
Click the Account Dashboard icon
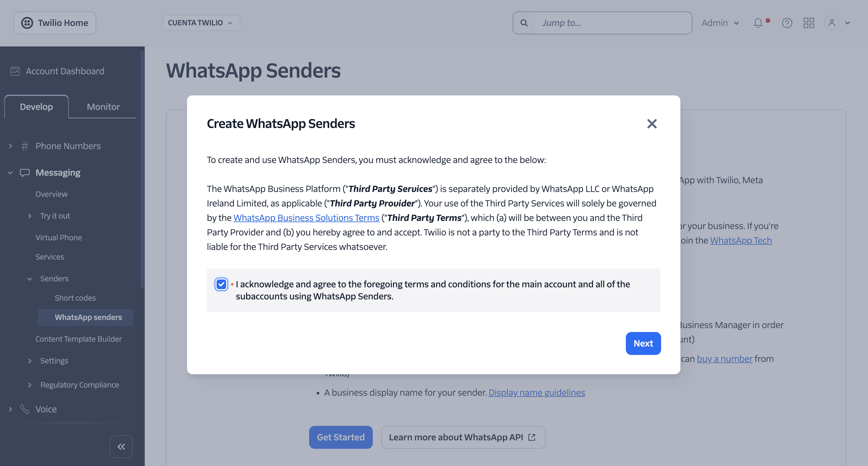(x=15, y=71)
